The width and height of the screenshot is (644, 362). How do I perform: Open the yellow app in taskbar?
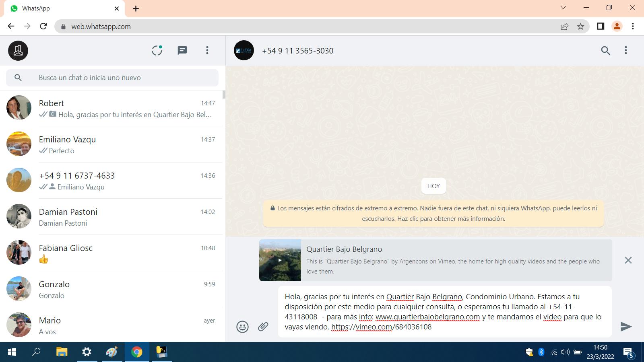click(x=162, y=352)
